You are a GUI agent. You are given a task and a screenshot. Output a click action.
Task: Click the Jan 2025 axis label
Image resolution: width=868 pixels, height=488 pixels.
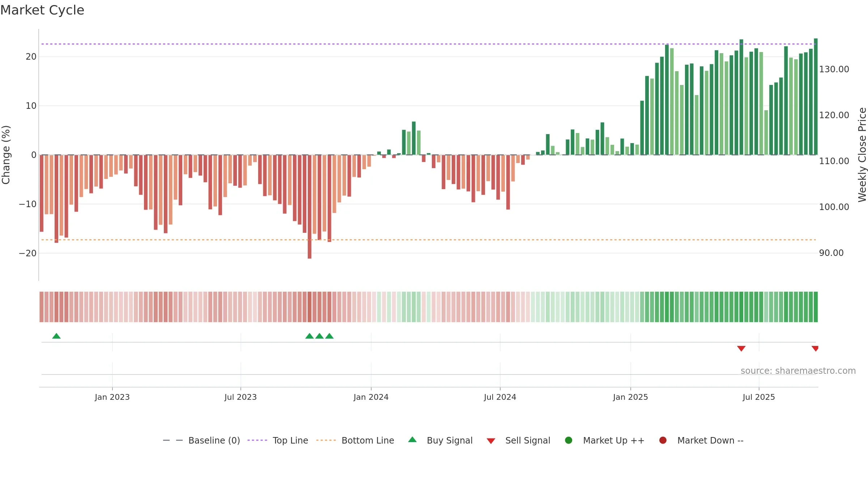[630, 397]
